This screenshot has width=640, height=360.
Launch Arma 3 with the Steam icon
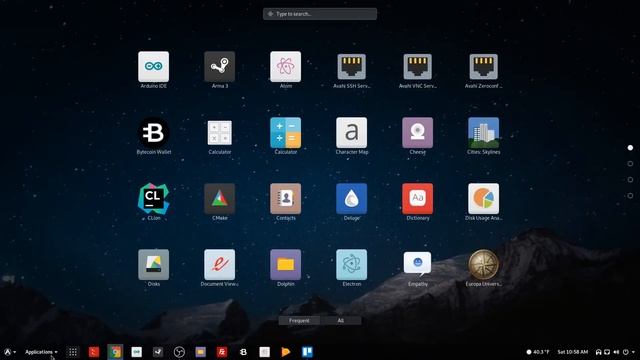tap(220, 67)
